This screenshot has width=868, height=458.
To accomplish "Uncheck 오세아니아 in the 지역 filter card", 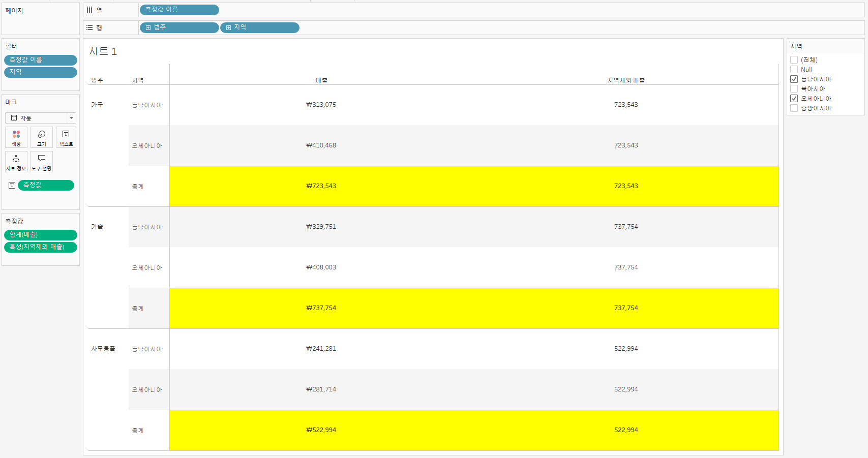I will [x=794, y=99].
